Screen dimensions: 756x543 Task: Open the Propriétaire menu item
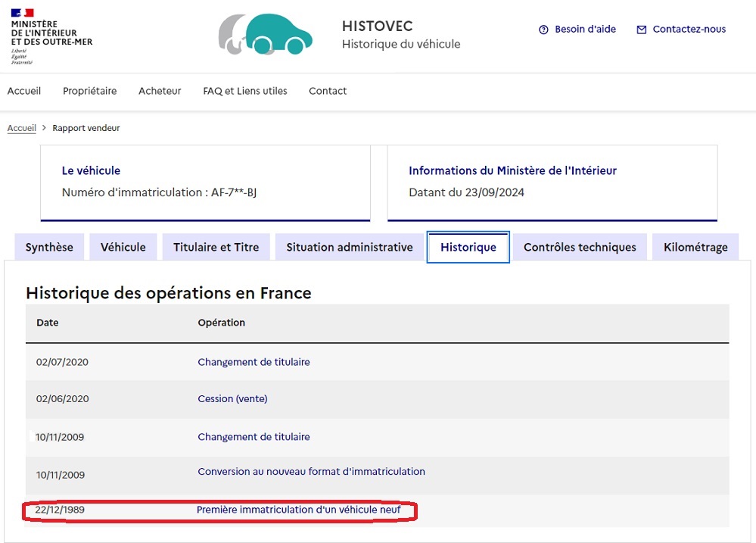point(90,91)
